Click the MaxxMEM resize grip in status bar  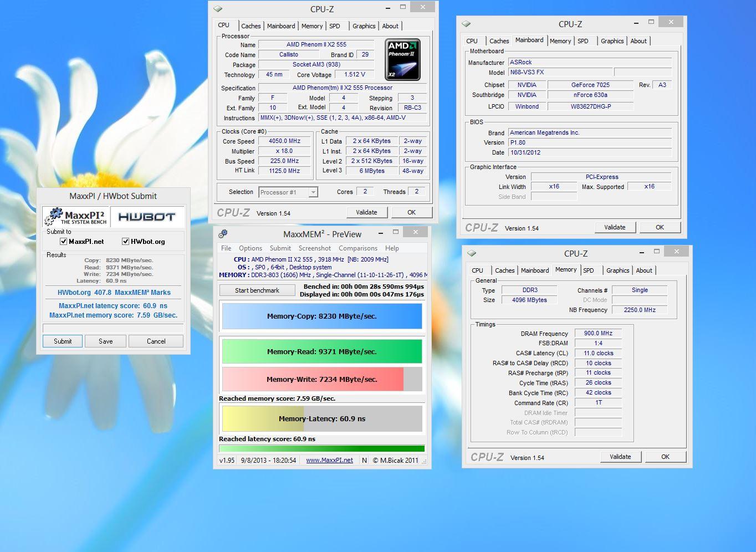click(424, 461)
